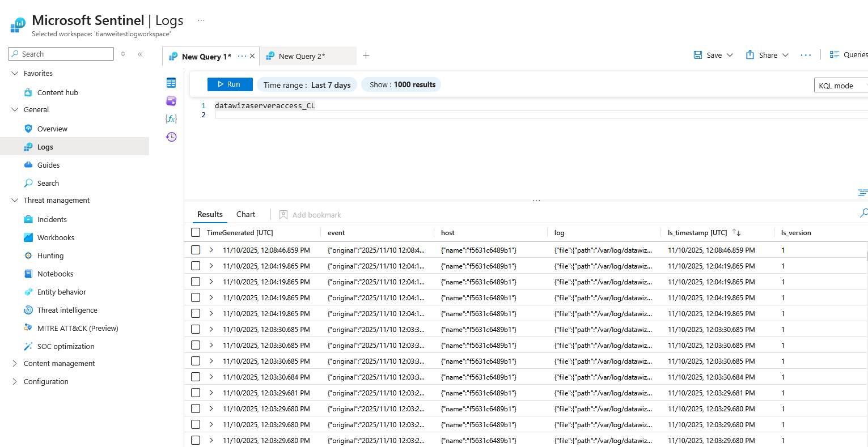
Task: Tick the checkbox for the 12:03:30.684 PM row
Action: [x=196, y=377]
